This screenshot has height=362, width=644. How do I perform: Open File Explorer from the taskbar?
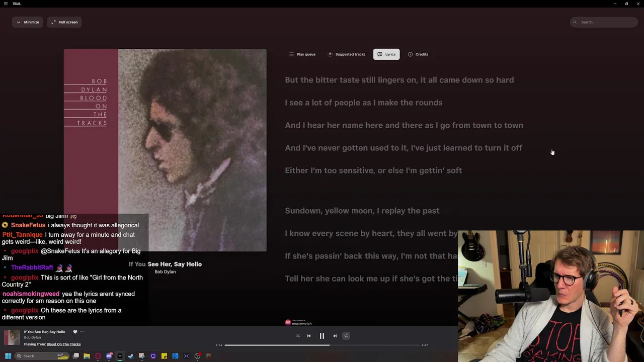coord(87,356)
